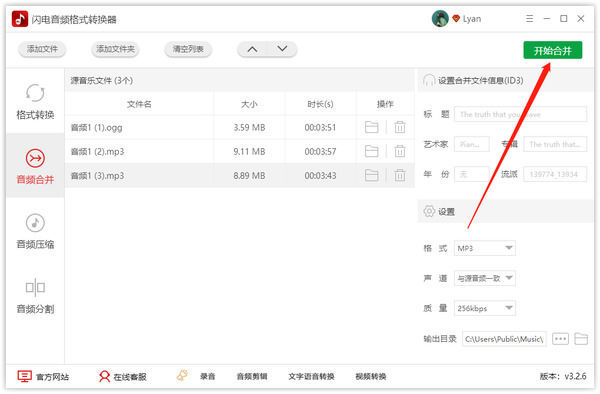Switch to the 音频合并 audio merge tab
This screenshot has height=394, width=600.
(35, 166)
